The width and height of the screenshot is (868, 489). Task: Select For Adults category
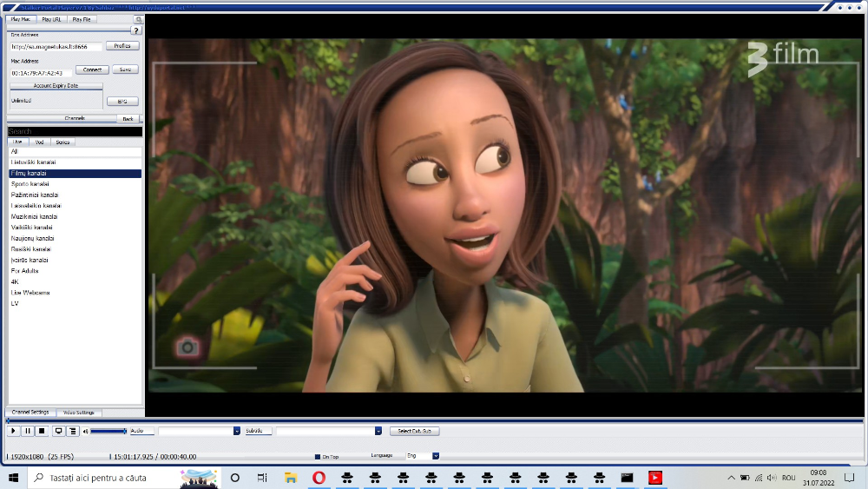click(x=75, y=271)
